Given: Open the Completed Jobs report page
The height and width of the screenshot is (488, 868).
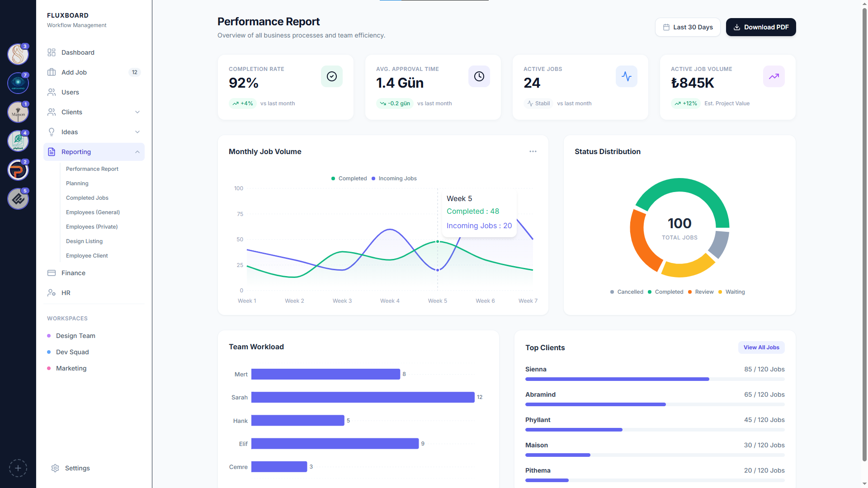Looking at the screenshot, I should pos(87,198).
